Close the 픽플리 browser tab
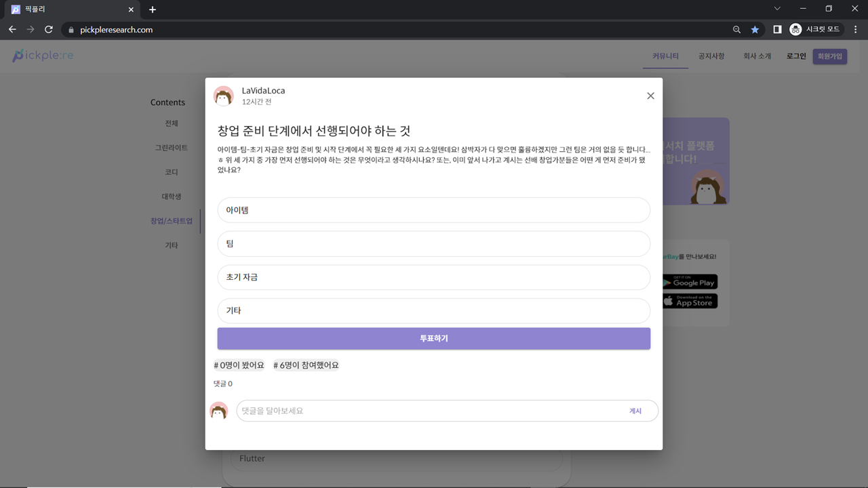This screenshot has height=488, width=868. (x=132, y=9)
